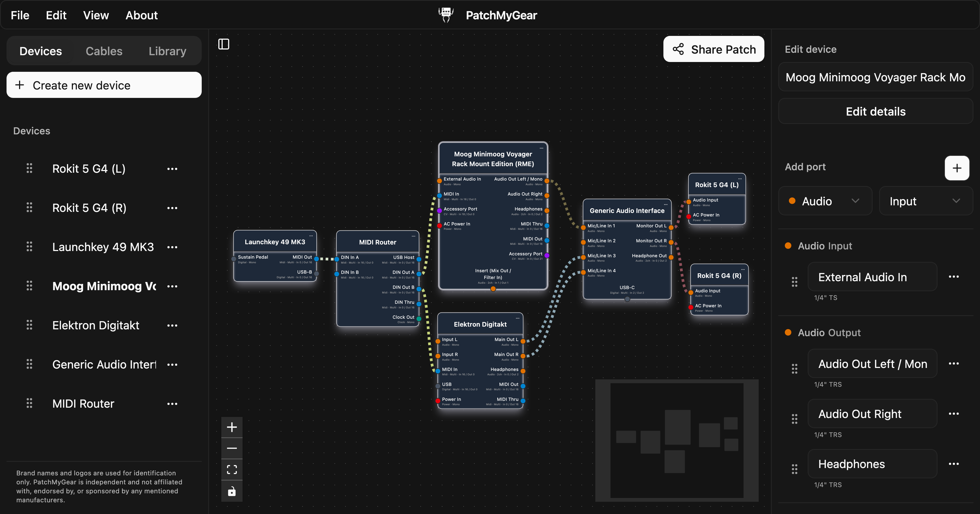Image resolution: width=980 pixels, height=514 pixels.
Task: Click Audio Out Left / Mono port dot
Action: click(547, 181)
